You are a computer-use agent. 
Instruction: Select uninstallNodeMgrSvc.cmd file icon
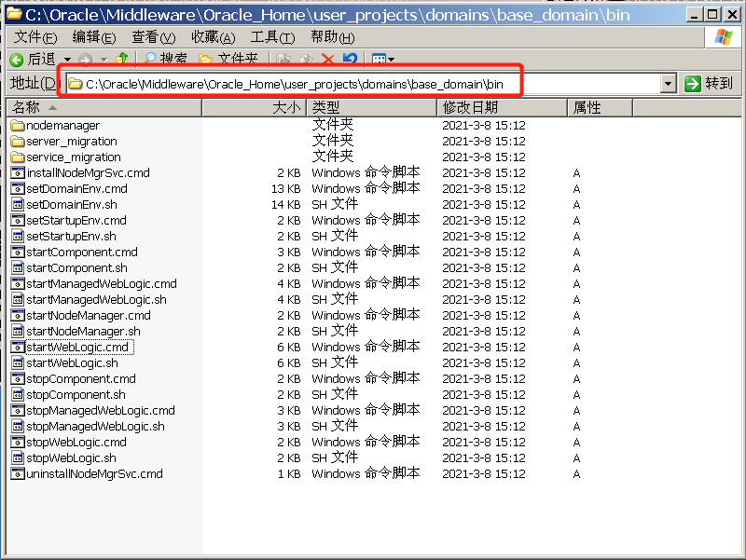click(x=18, y=474)
